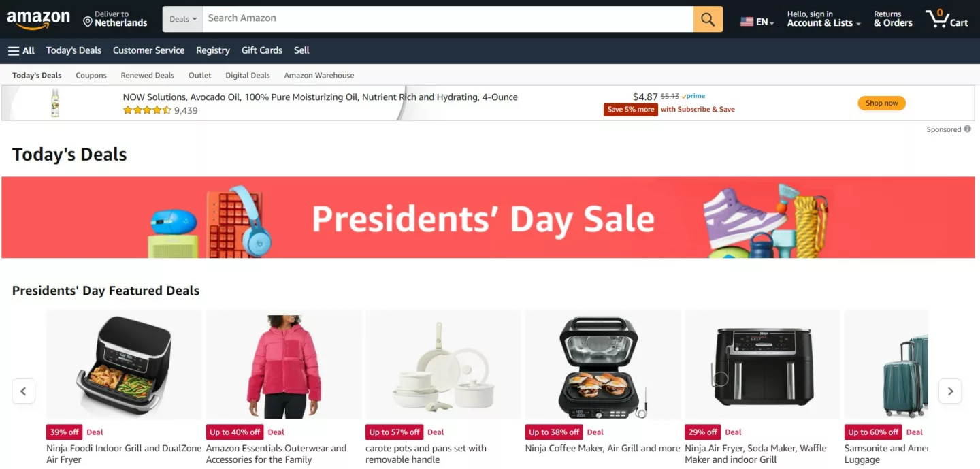Open the shopping Cart icon
The width and height of the screenshot is (980, 469).
[x=947, y=18]
